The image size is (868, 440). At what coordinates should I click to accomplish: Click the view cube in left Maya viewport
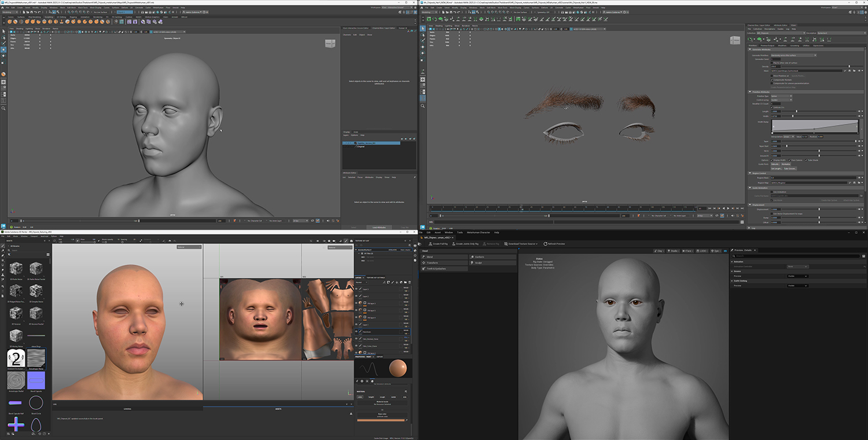(x=330, y=43)
